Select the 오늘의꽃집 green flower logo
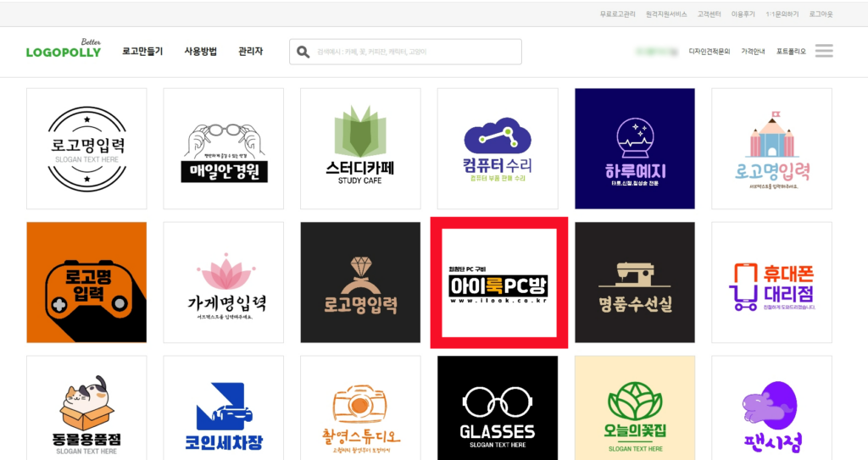The height and width of the screenshot is (460, 868). tap(635, 408)
